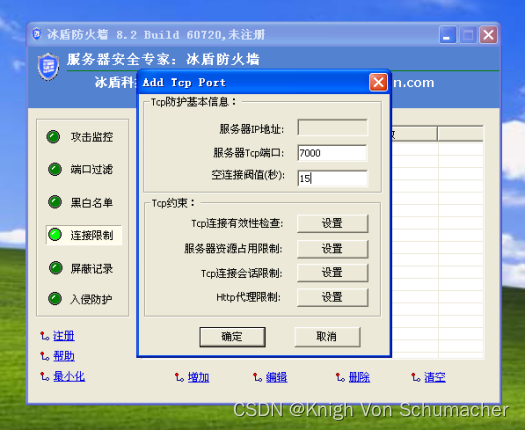Click 设置 for Tcp连接会话限制
The width and height of the screenshot is (525, 430).
click(332, 273)
